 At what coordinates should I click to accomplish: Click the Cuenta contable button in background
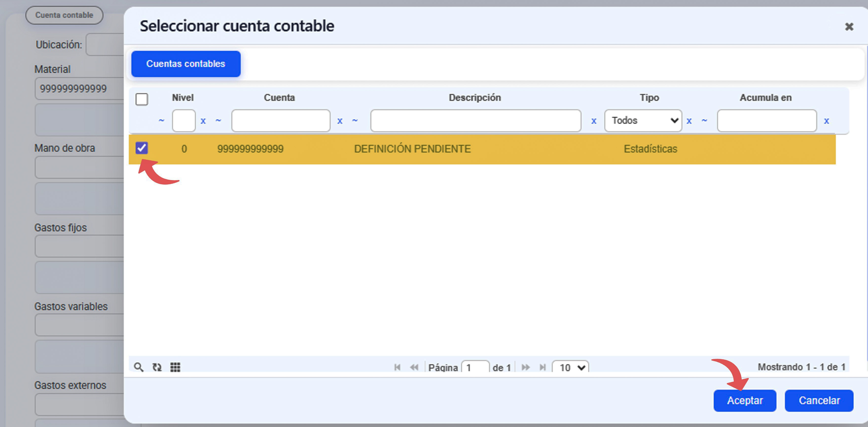(x=64, y=15)
